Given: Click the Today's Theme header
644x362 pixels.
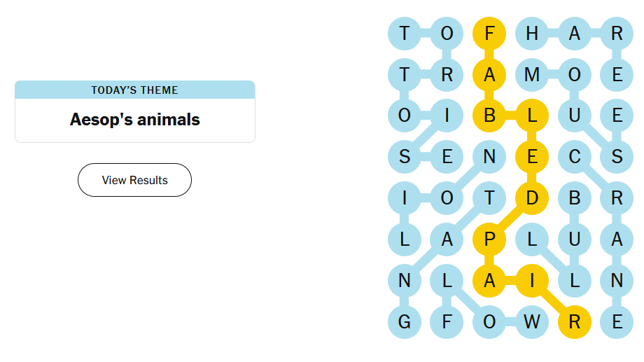Looking at the screenshot, I should pyautogui.click(x=134, y=90).
